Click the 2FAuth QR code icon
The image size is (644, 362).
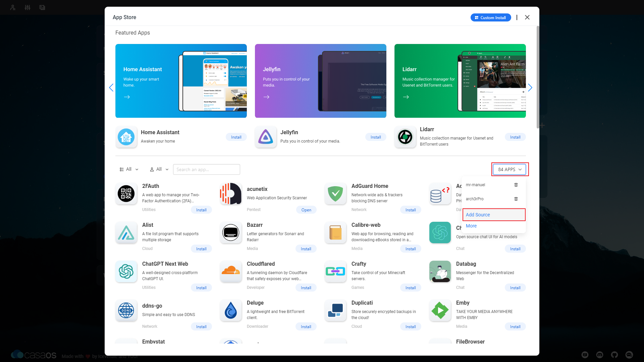click(x=126, y=194)
